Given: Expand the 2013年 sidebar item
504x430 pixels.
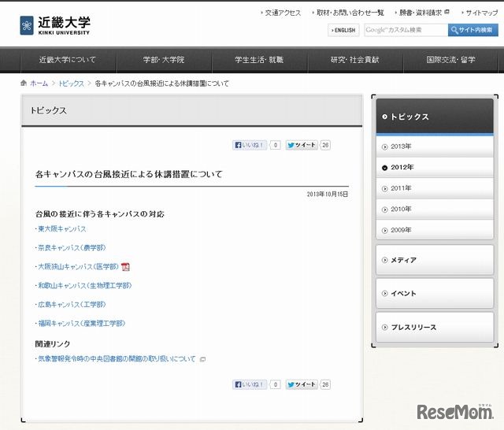Looking at the screenshot, I should [435, 146].
